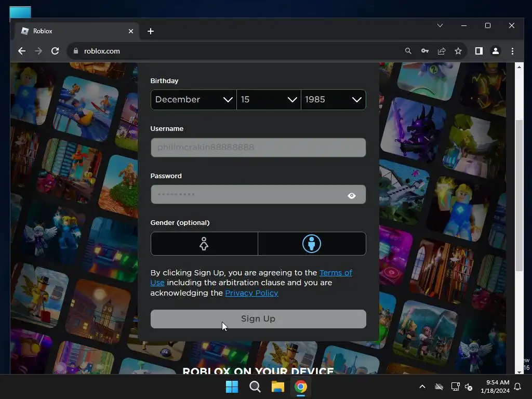Open the Chrome profile avatar

[495, 51]
